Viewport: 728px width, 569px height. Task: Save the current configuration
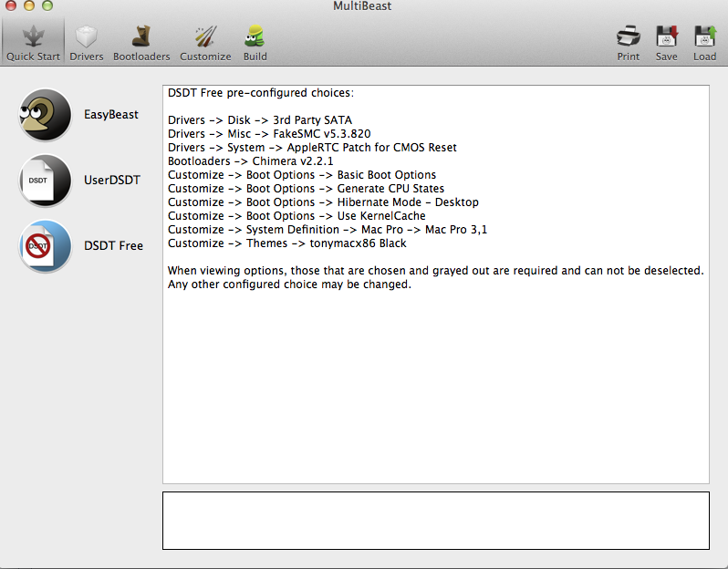tap(666, 43)
